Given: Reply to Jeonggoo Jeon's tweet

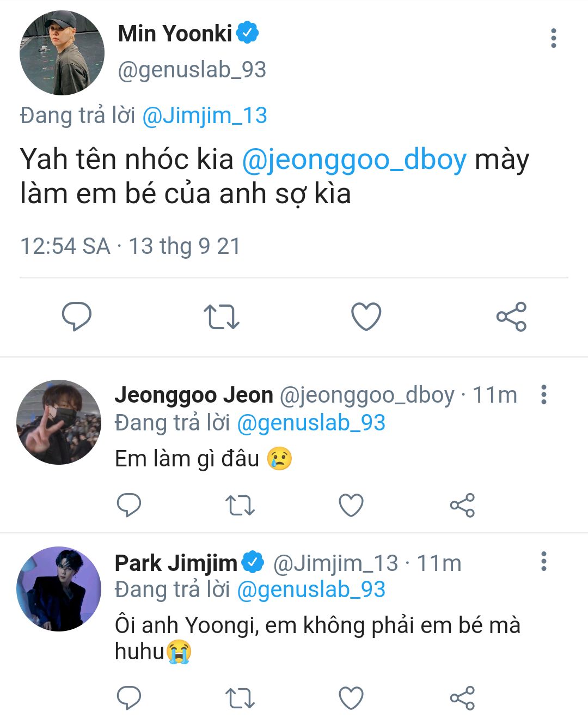Looking at the screenshot, I should (x=129, y=505).
